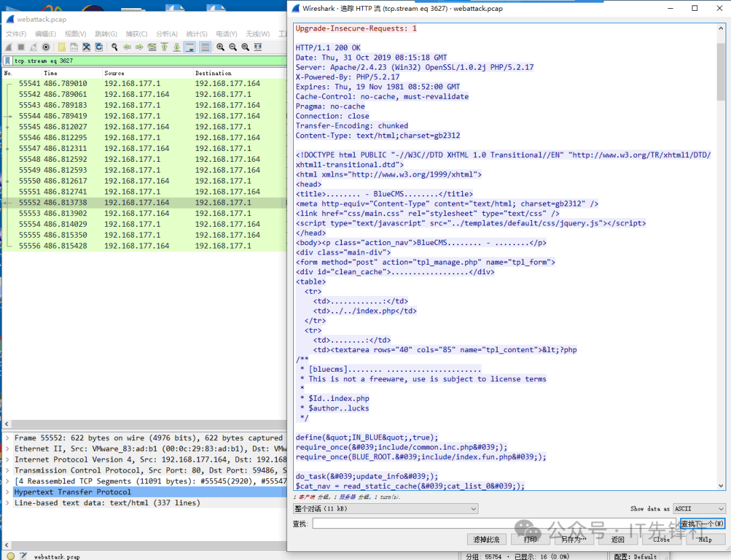
Task: Open the 分析(A) menu
Action: (x=167, y=34)
